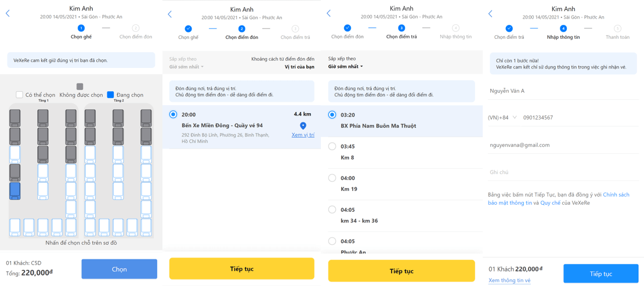This screenshot has width=644, height=286.
Task: Open the Xem vị trí location link
Action: coord(303,135)
